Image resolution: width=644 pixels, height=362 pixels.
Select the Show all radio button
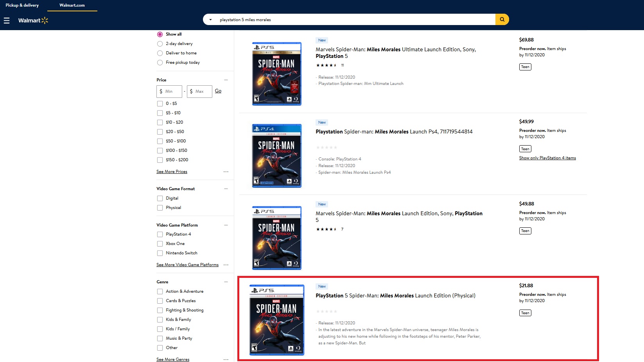point(160,34)
